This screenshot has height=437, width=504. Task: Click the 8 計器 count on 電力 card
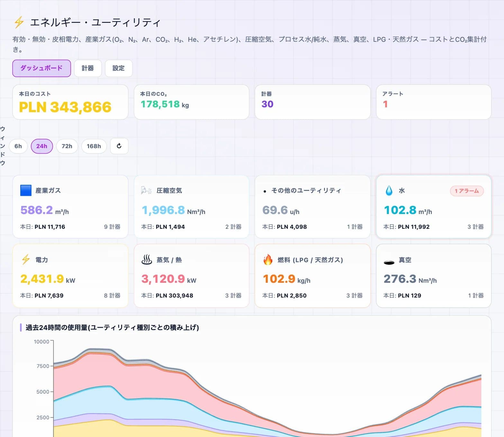[x=112, y=296]
